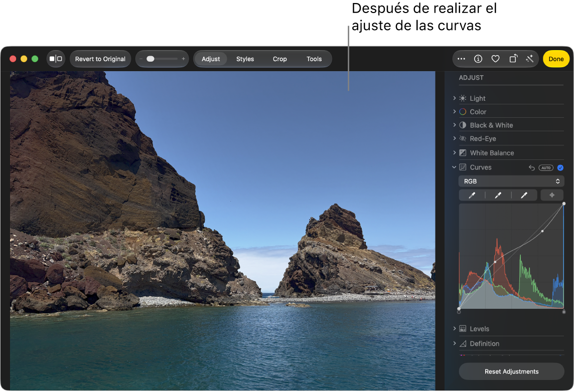
Task: Open the RGB channel dropdown
Action: (511, 181)
